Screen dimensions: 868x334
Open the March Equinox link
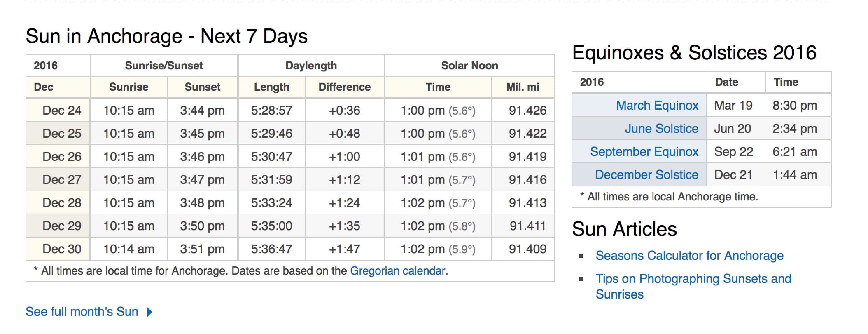point(657,106)
